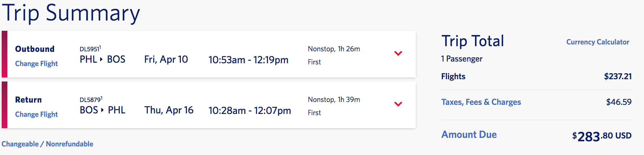
Task: Expand the Return flight details chevron
Action: 398,104
